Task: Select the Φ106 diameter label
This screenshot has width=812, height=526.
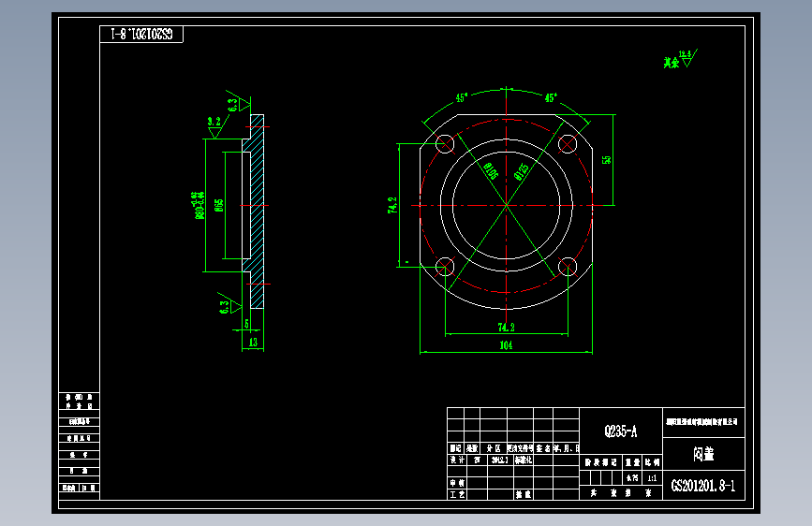Action: coord(491,170)
